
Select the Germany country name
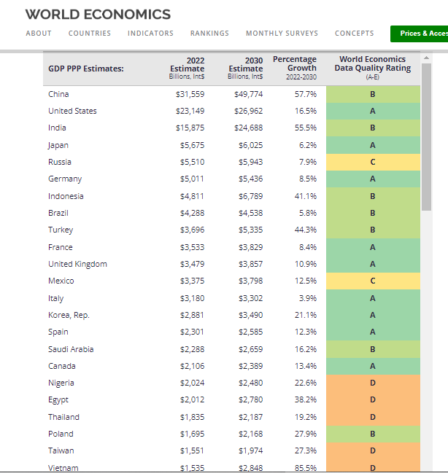click(x=65, y=179)
